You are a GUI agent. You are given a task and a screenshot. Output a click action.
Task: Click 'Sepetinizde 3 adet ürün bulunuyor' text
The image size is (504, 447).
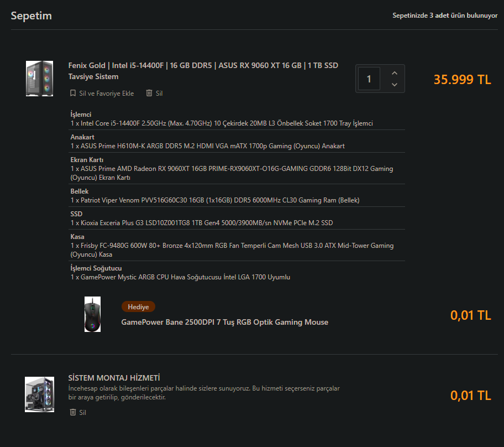[445, 15]
